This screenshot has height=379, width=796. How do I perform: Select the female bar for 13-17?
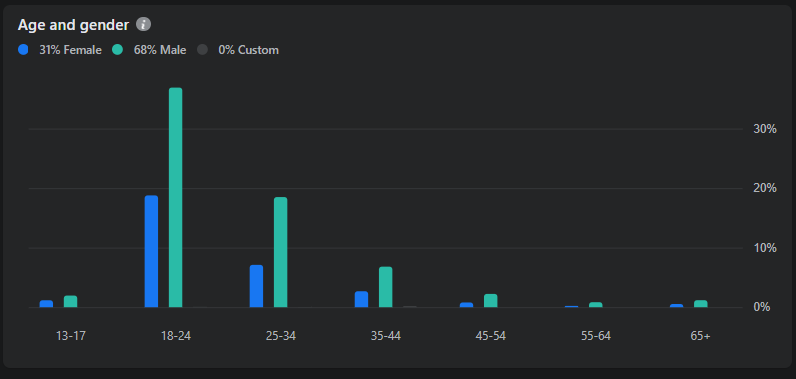[46, 303]
